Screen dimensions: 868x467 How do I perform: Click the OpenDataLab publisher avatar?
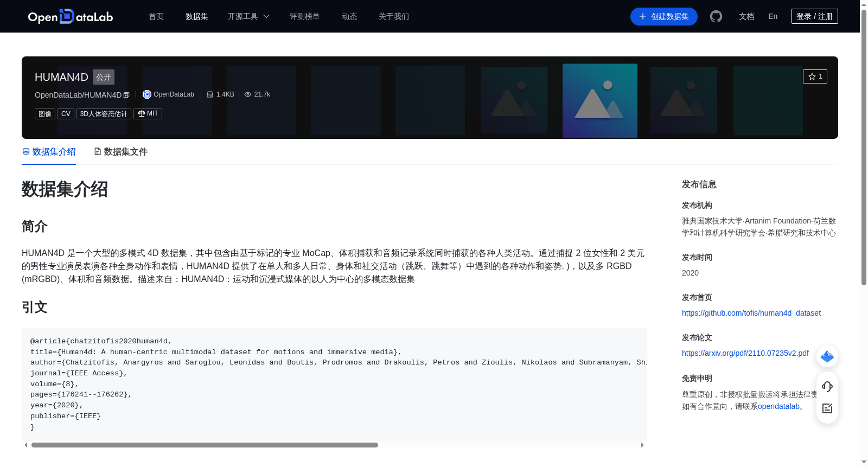146,94
